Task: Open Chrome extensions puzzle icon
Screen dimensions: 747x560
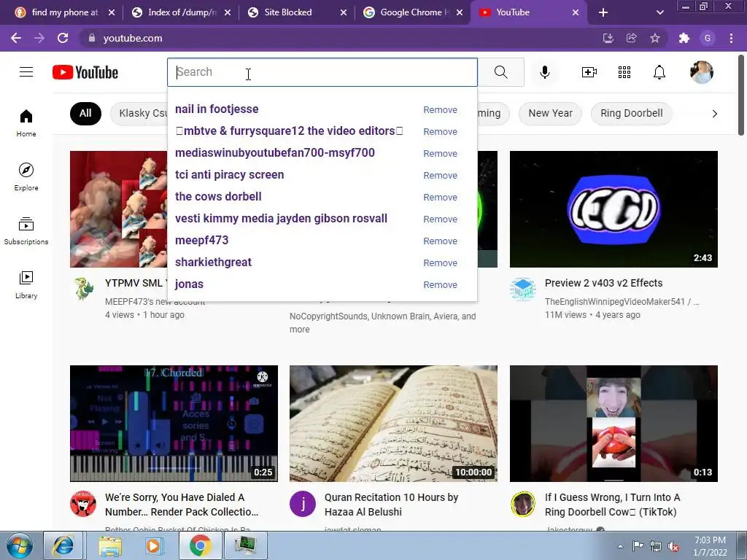Action: tap(684, 38)
